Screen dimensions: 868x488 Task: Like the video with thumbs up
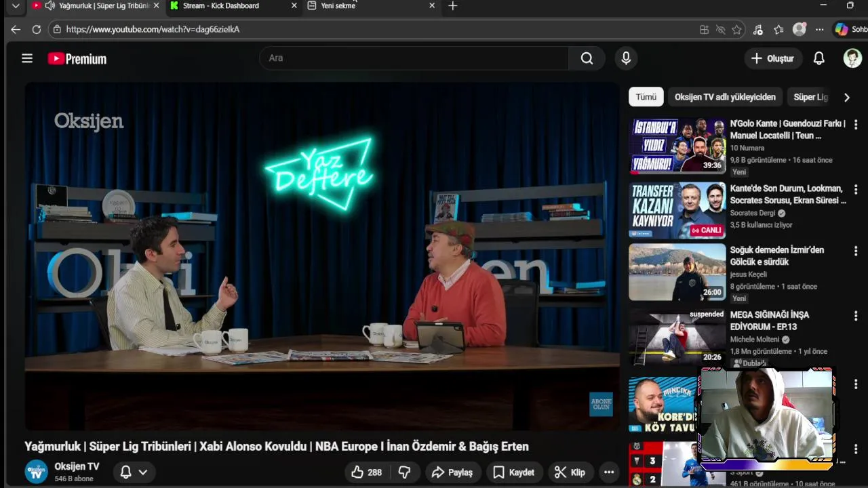[x=366, y=472]
